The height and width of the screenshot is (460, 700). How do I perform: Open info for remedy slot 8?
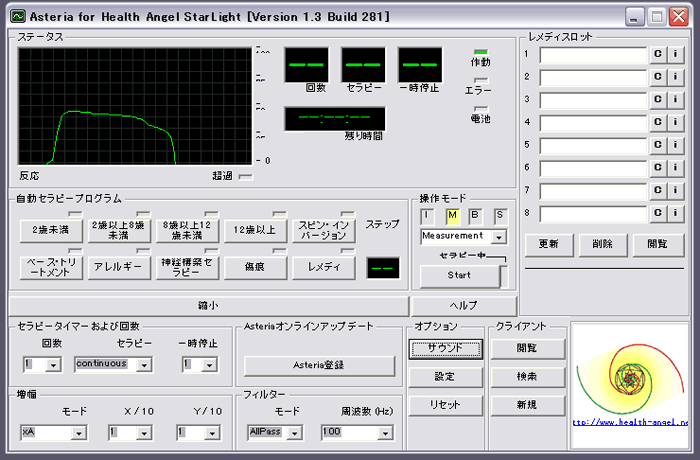point(675,213)
